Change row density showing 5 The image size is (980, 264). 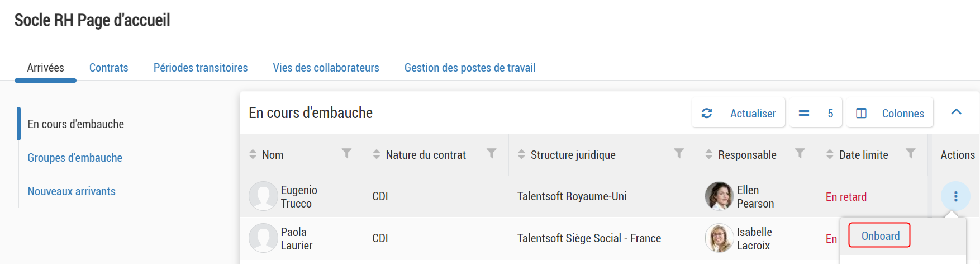pos(816,113)
